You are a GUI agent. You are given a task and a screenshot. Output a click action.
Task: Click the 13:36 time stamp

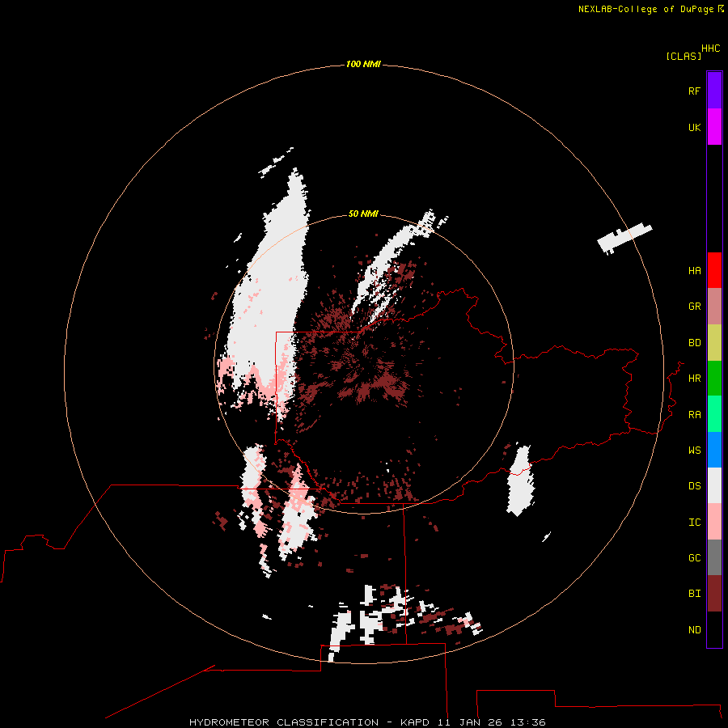[x=528, y=722]
